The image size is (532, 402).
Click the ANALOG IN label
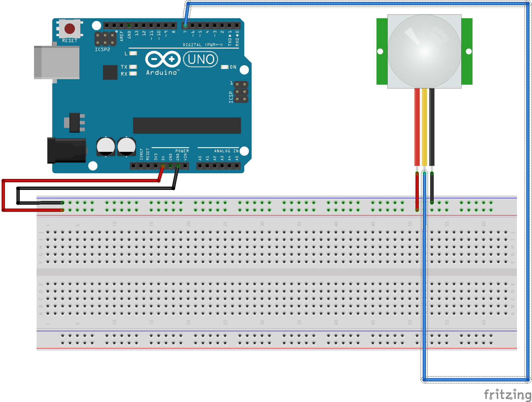tap(226, 151)
